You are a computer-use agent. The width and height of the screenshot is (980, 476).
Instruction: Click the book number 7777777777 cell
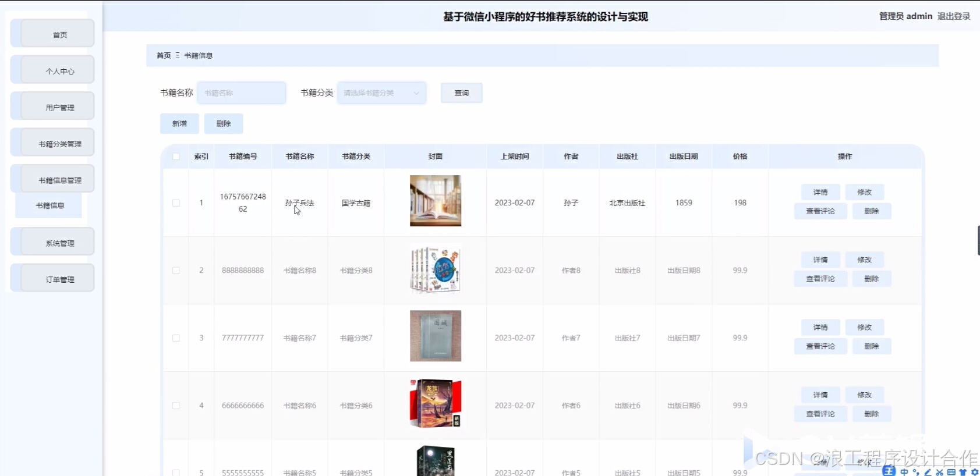243,338
